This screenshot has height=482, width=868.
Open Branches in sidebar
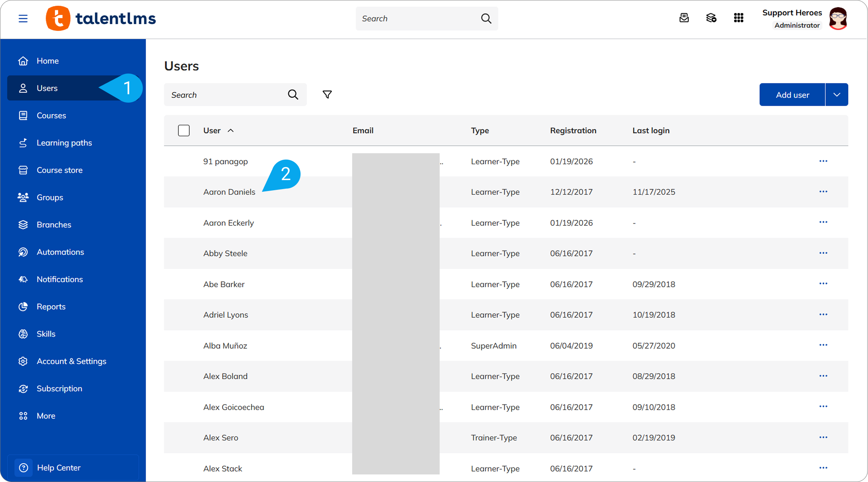73,225
